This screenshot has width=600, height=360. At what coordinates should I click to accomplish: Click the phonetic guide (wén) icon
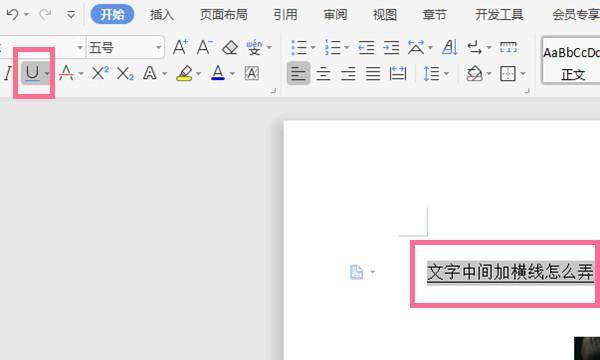(254, 47)
